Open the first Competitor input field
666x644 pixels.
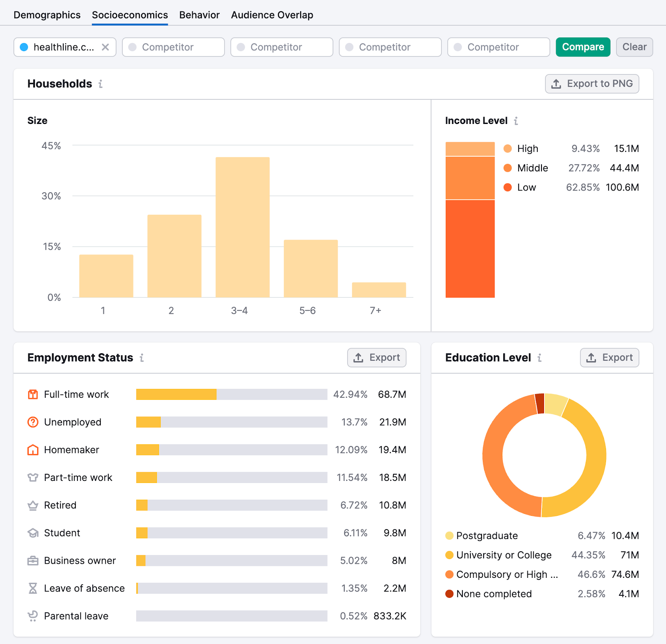173,47
